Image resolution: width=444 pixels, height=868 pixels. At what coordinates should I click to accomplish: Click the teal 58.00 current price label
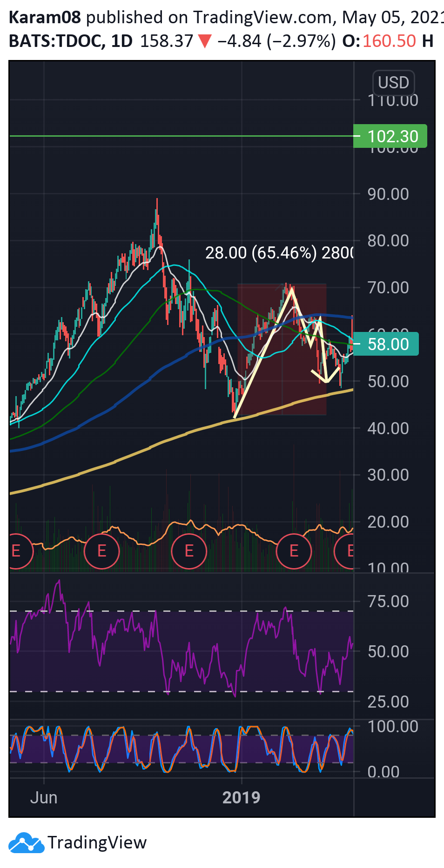(x=386, y=344)
